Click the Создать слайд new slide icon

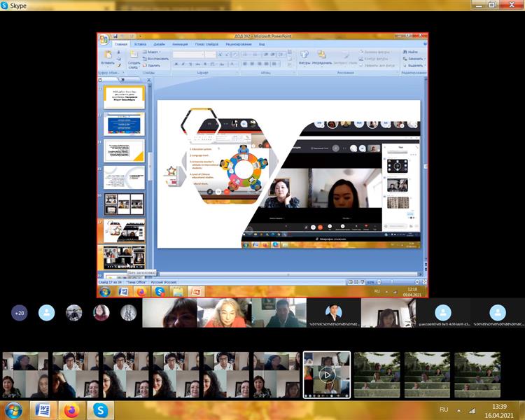pyautogui.click(x=133, y=59)
